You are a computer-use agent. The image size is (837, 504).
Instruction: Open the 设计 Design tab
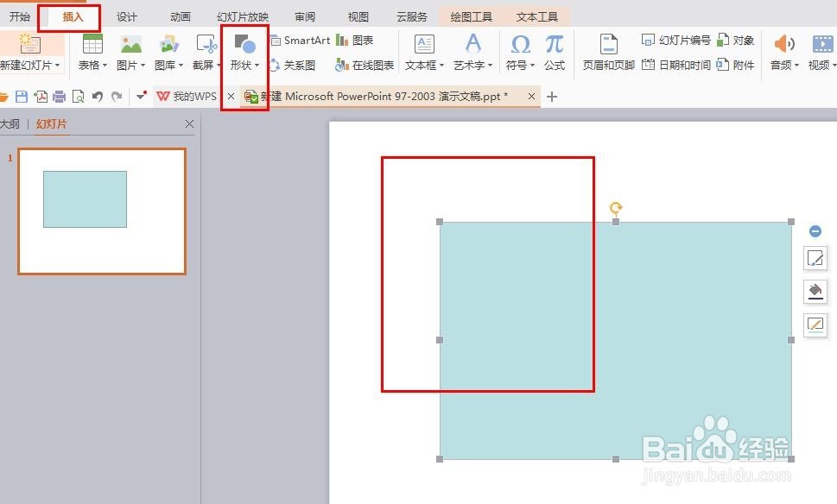126,16
